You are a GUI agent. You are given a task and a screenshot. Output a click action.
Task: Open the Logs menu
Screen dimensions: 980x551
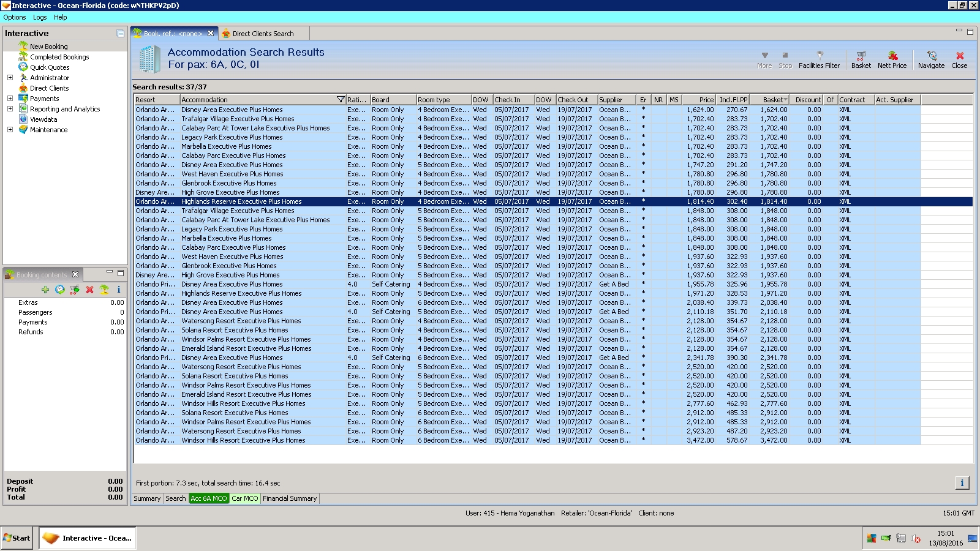pos(40,17)
